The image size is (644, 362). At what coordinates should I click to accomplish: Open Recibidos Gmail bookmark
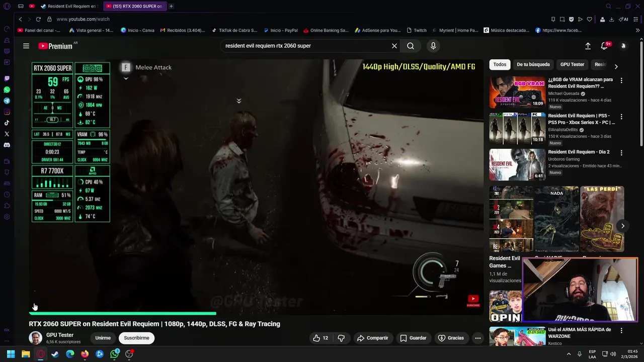[183, 30]
